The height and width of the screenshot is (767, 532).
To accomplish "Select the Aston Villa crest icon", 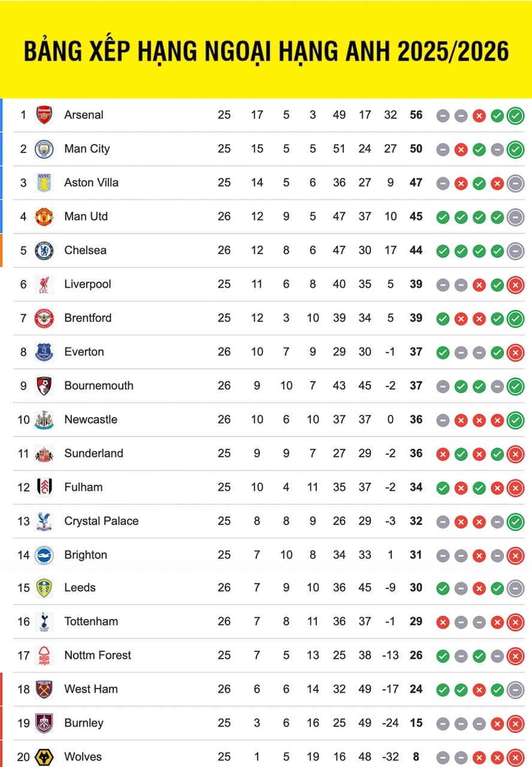I will [44, 183].
